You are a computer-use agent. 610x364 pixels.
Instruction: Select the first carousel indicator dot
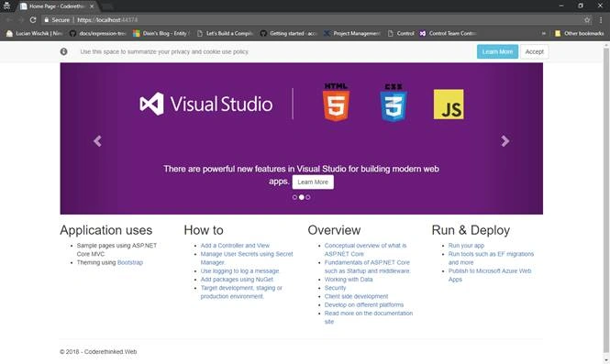(x=294, y=197)
